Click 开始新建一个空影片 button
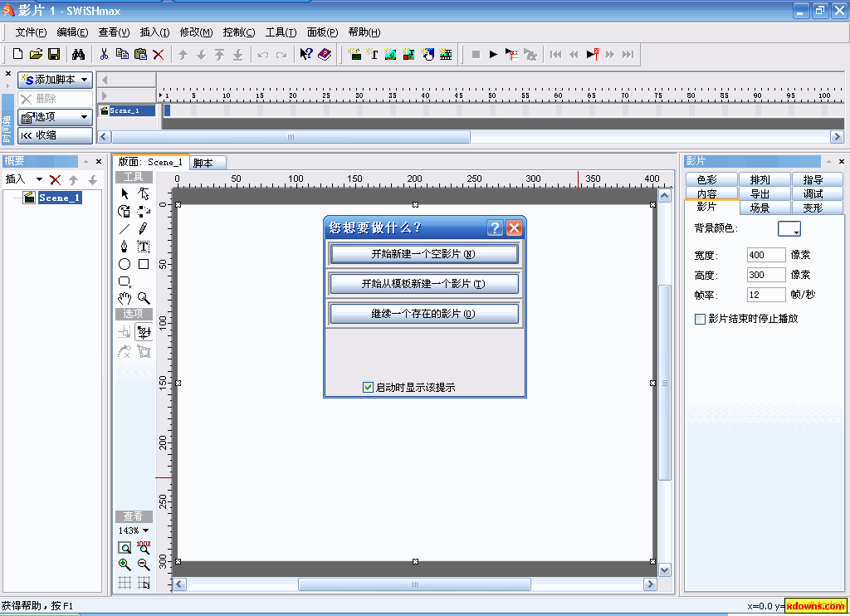Image resolution: width=850 pixels, height=616 pixels. click(x=424, y=254)
